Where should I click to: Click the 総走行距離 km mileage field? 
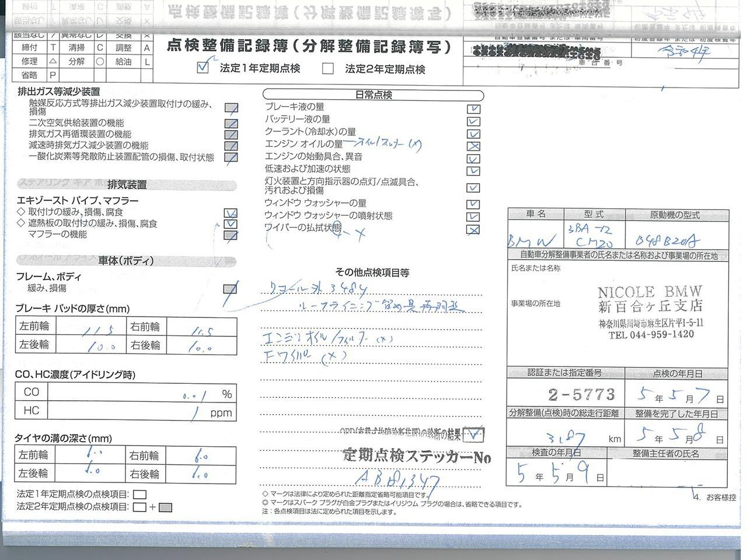[x=566, y=437]
